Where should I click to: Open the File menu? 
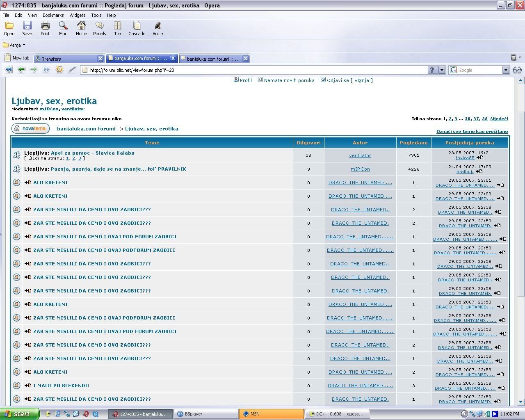[x=6, y=15]
